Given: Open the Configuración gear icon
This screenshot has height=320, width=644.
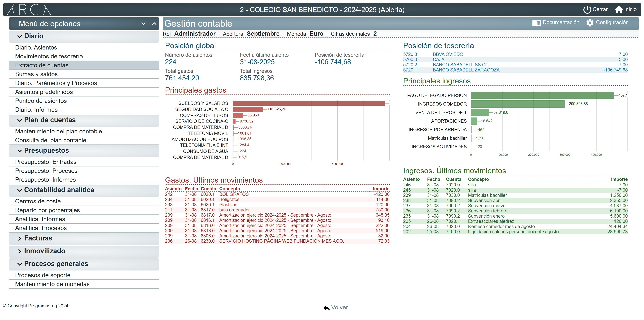Looking at the screenshot, I should coord(590,23).
